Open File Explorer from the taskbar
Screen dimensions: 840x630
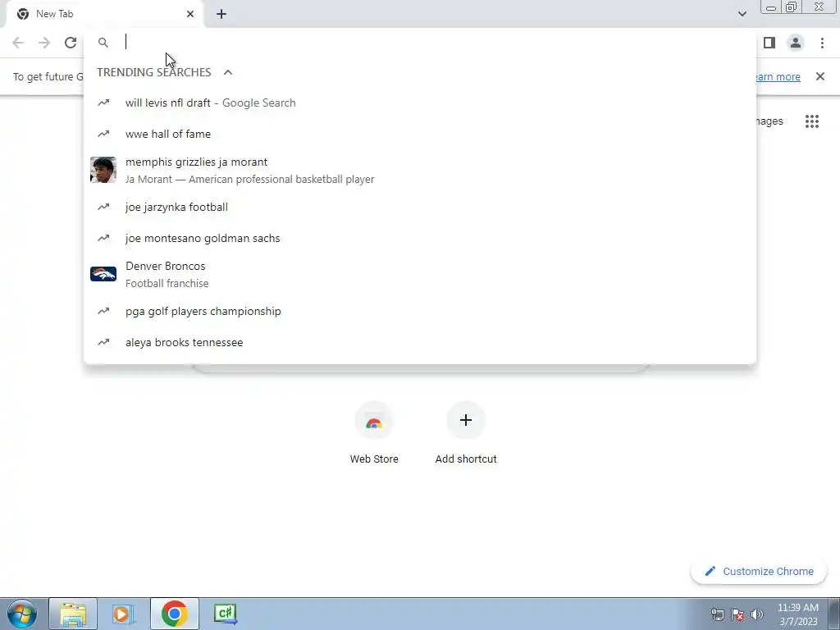point(73,614)
